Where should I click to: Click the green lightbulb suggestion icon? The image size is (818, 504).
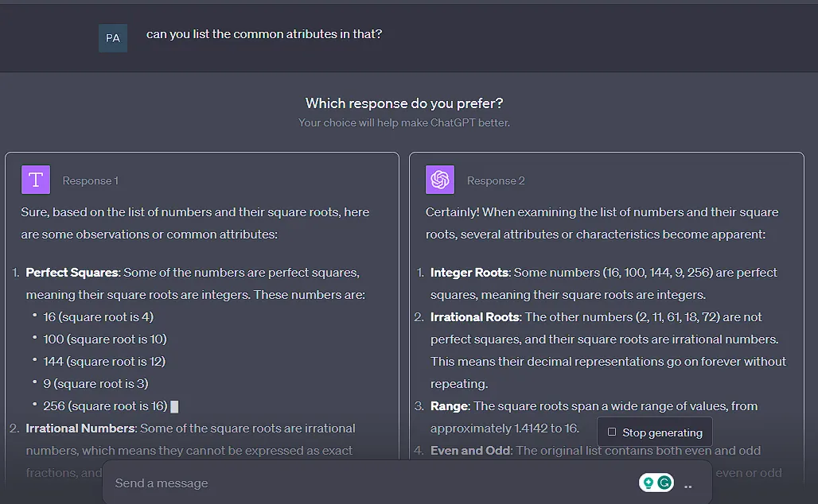coord(649,483)
